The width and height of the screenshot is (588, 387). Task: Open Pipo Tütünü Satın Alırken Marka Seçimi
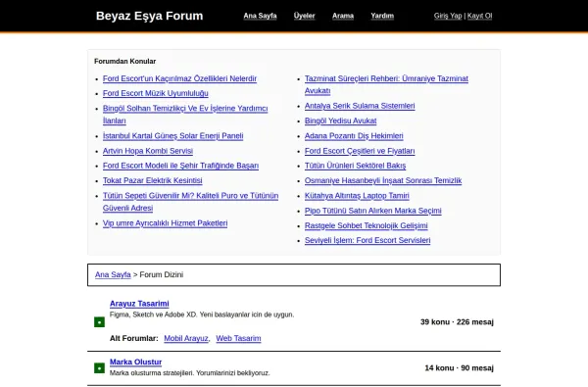(372, 211)
